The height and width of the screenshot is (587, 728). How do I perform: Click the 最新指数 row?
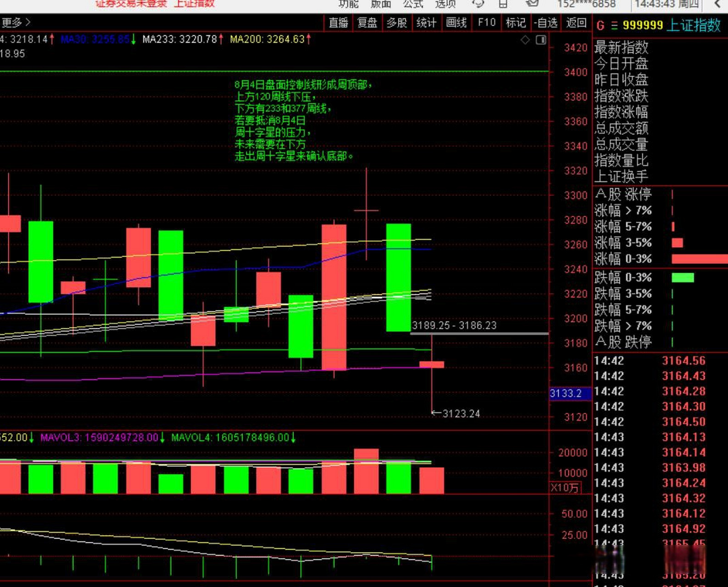click(660, 47)
